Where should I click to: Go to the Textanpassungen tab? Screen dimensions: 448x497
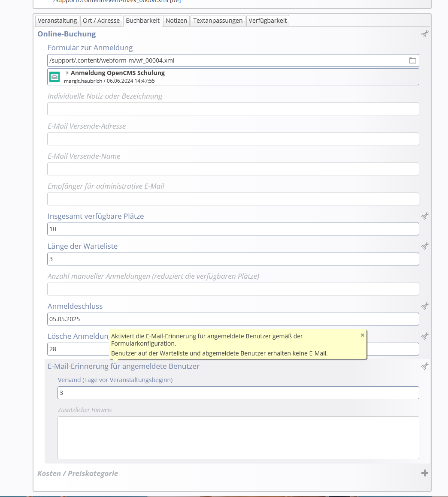click(218, 21)
